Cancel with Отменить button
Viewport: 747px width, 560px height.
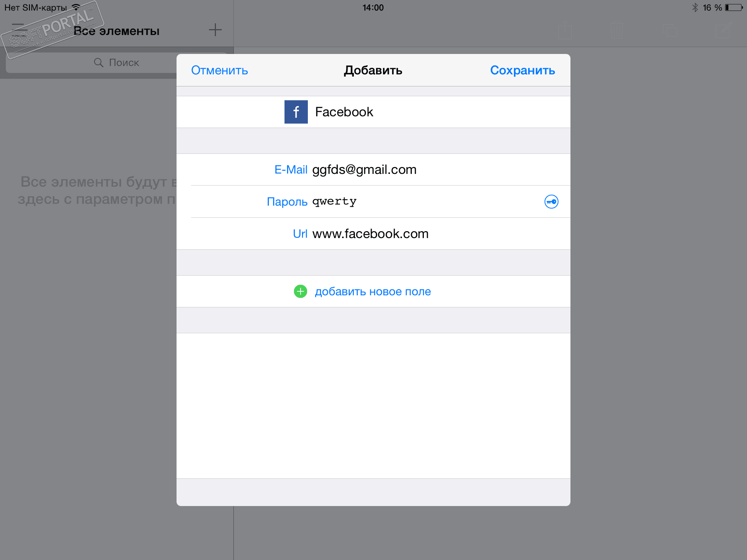220,70
